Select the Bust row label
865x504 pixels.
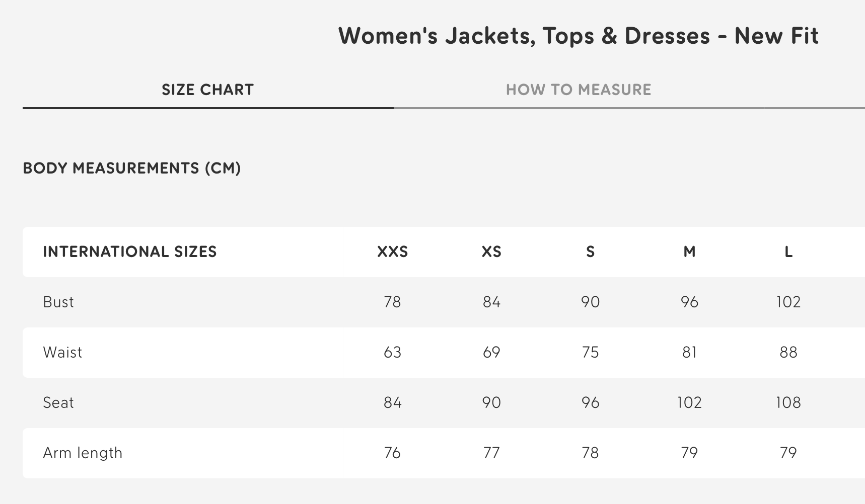[x=58, y=302]
